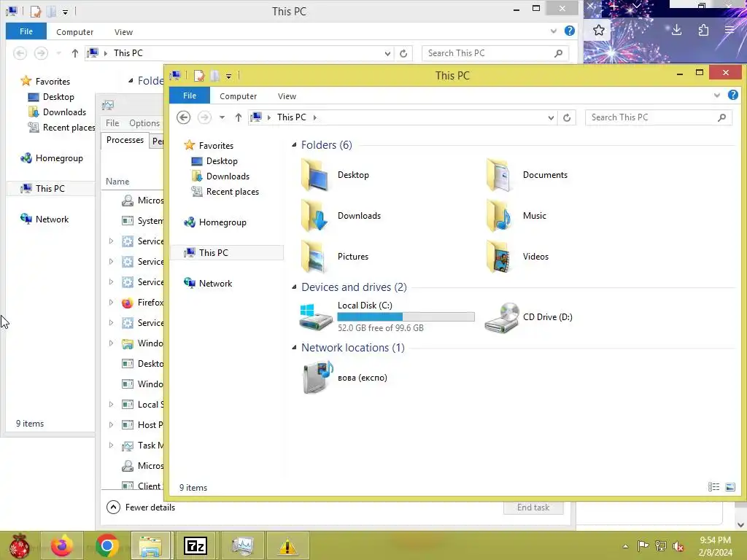Click Local Disk (C:) usage bar
Screen dimensions: 747x560
(406, 316)
